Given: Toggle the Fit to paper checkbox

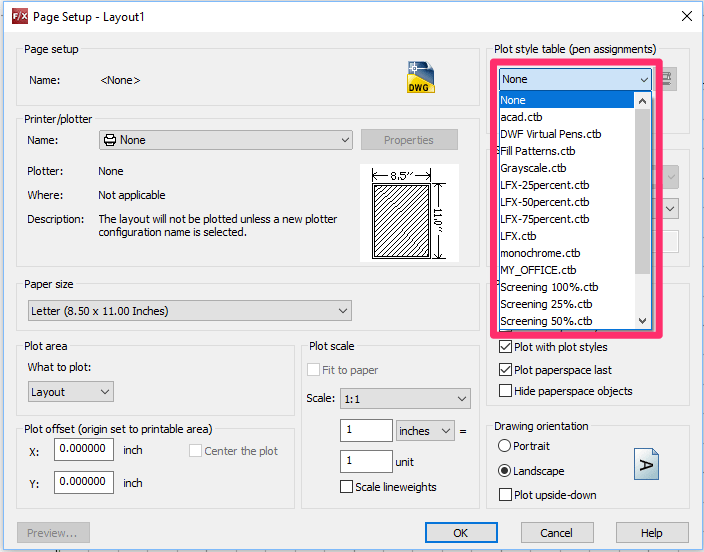Looking at the screenshot, I should (313, 370).
